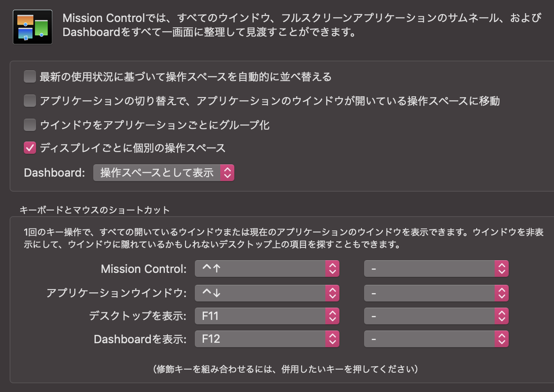The height and width of the screenshot is (392, 554).
Task: Open Application Windows mouse shortcut dropdown
Action: (436, 293)
